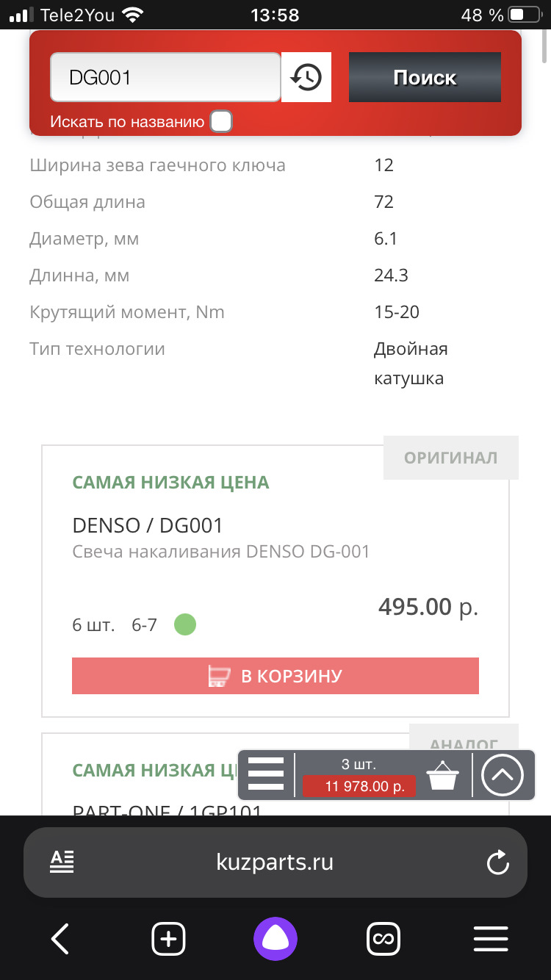
Task: Open the basket icon in cart bar
Action: tap(443, 775)
